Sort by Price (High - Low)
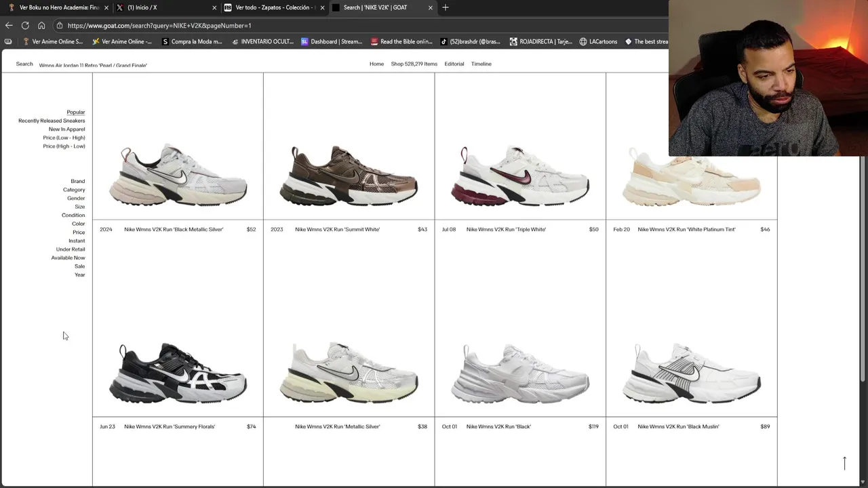 64,146
